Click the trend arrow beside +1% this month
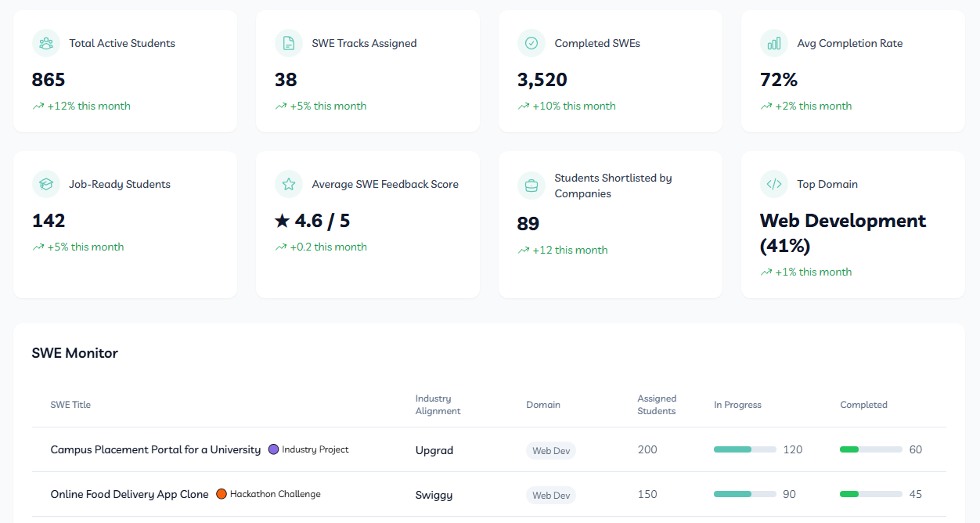This screenshot has width=980, height=523. pyautogui.click(x=766, y=272)
